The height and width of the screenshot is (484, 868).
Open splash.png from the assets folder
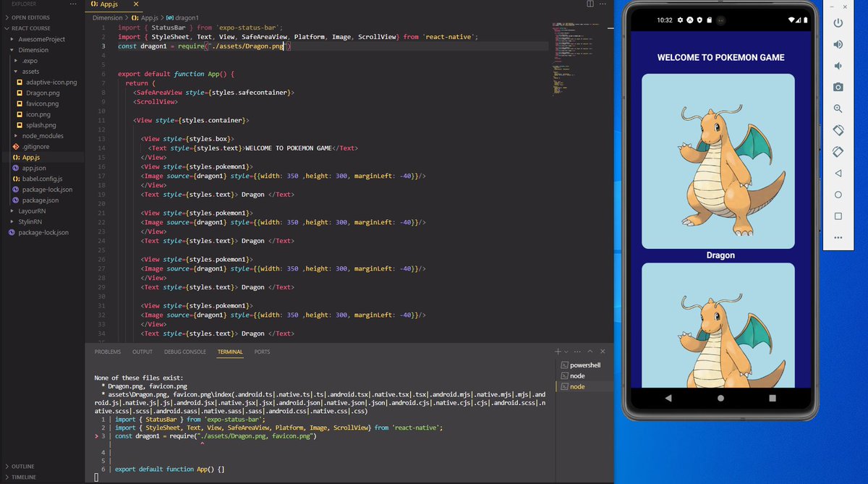tap(41, 125)
